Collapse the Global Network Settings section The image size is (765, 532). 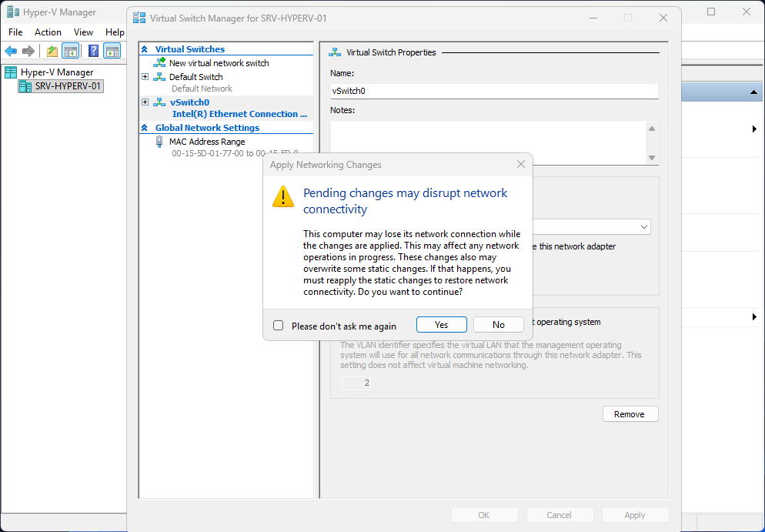[145, 127]
